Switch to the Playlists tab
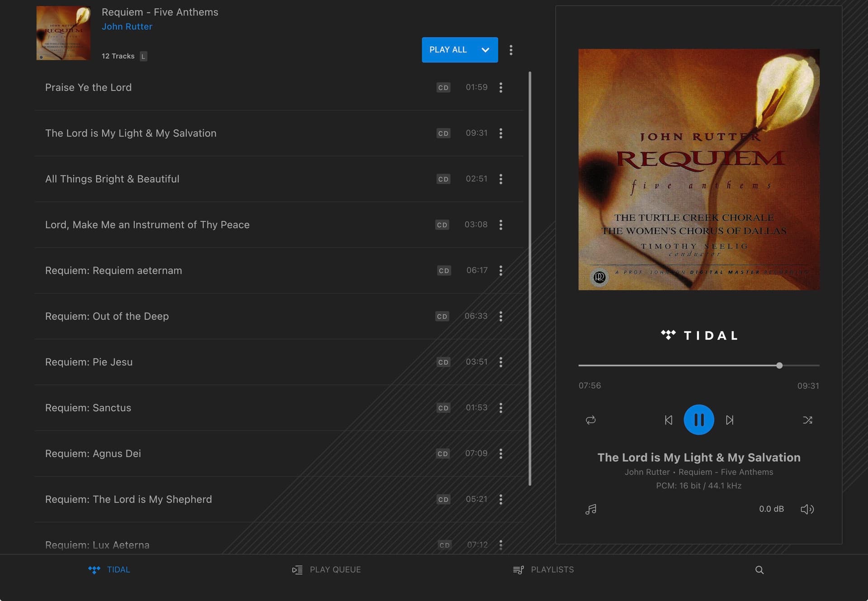This screenshot has height=601, width=868. (543, 570)
